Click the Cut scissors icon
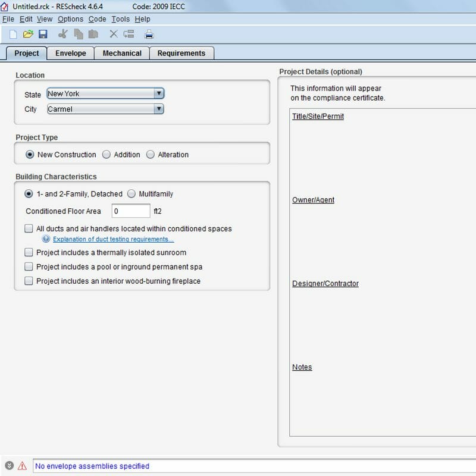The image size is (476, 476). click(x=63, y=34)
